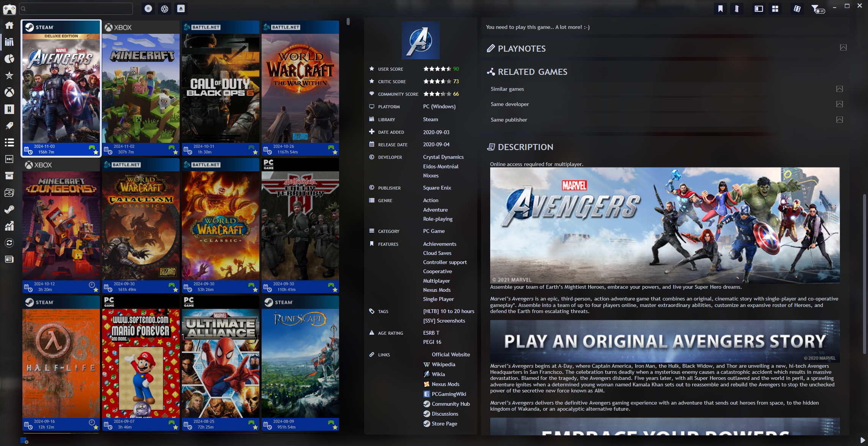Image resolution: width=868 pixels, height=446 pixels.
Task: Open the PCGamingWiki link
Action: point(448,394)
